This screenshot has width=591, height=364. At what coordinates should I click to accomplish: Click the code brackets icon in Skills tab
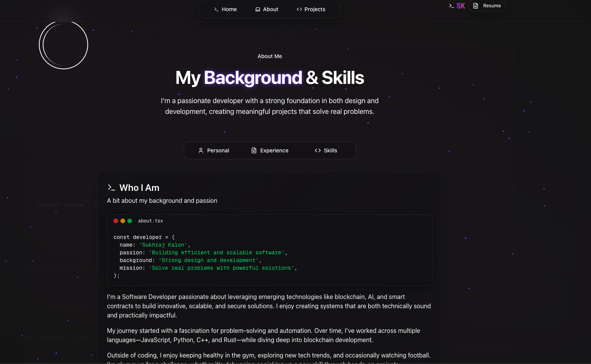pos(318,150)
